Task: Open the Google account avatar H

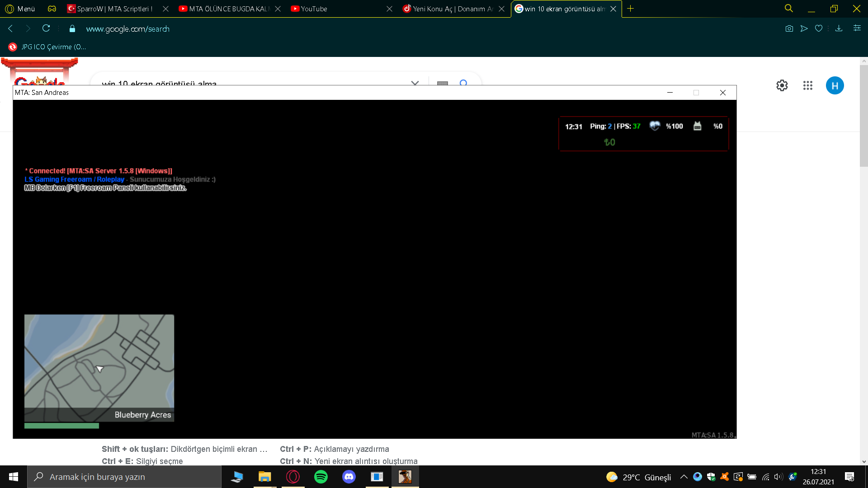Action: click(835, 85)
